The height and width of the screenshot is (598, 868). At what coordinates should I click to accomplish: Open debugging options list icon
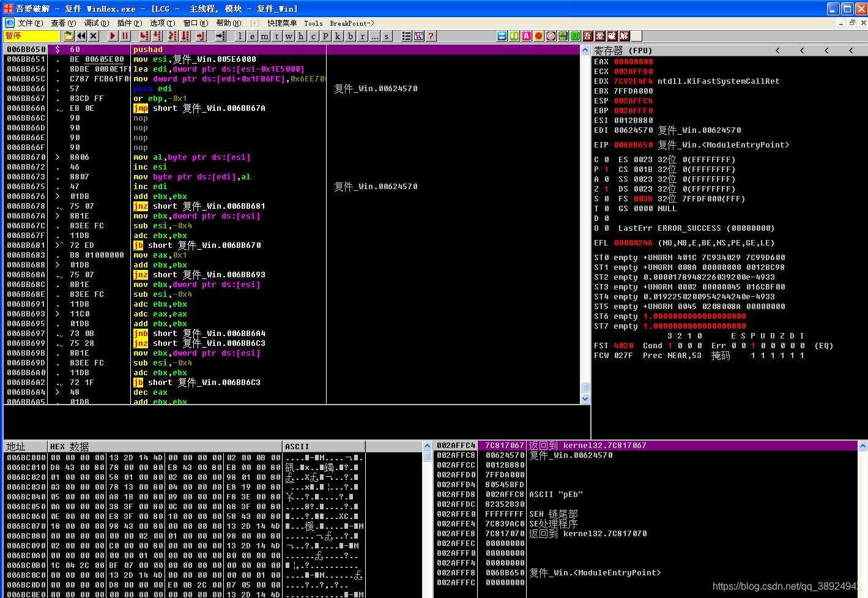[406, 36]
